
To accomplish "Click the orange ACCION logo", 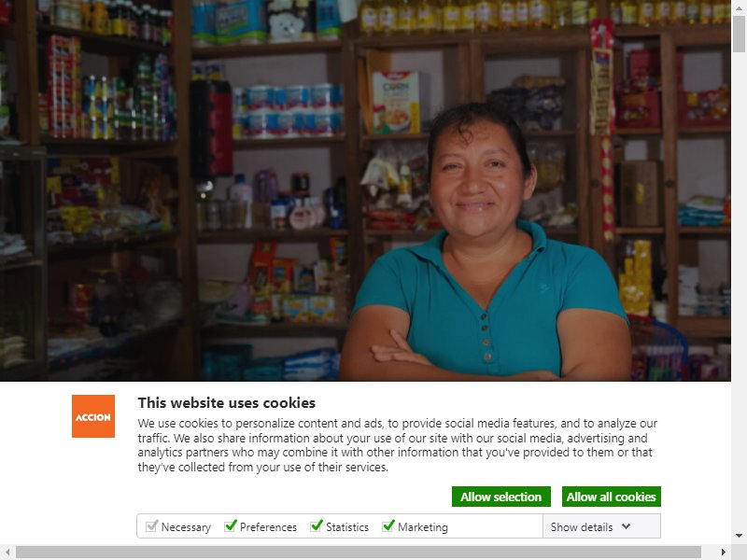I will [93, 415].
